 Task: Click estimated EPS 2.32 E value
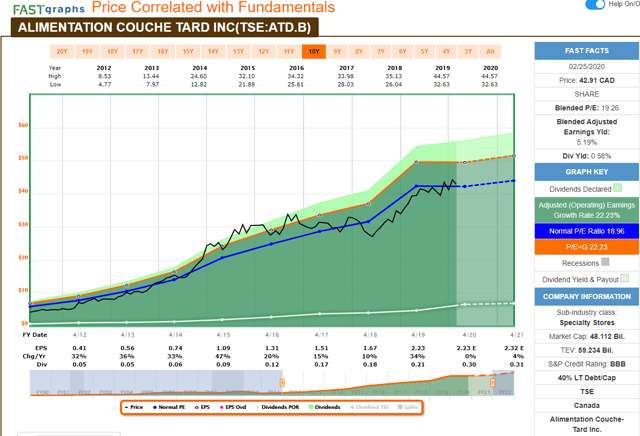[x=514, y=348]
